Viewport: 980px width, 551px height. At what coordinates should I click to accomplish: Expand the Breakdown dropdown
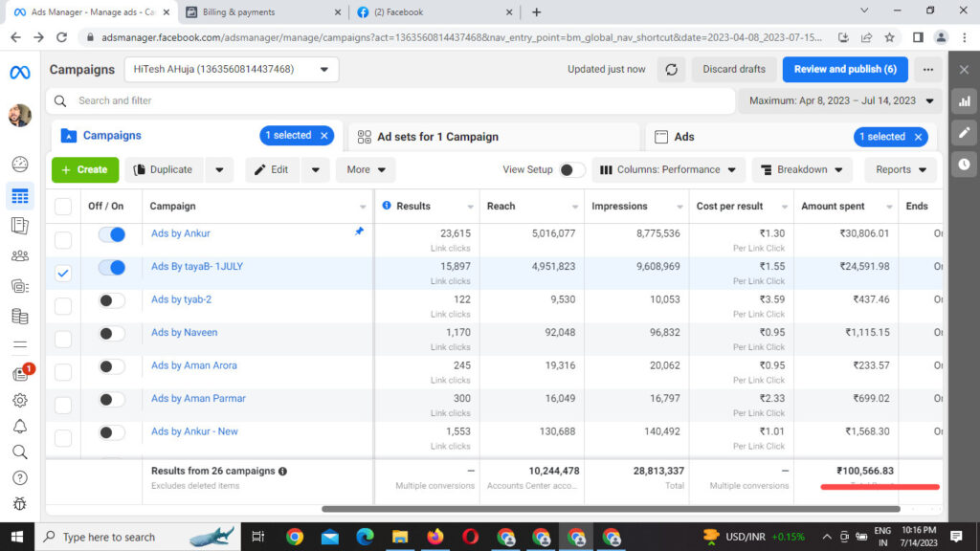801,169
